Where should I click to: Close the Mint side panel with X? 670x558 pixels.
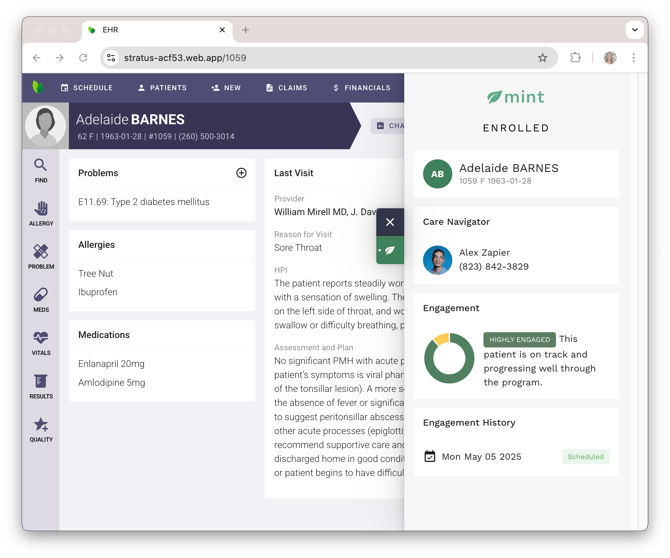(x=390, y=222)
